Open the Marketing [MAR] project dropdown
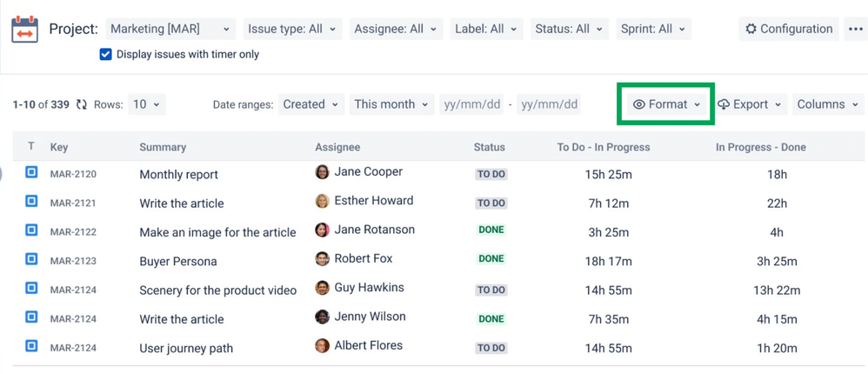The width and height of the screenshot is (868, 374). point(170,29)
